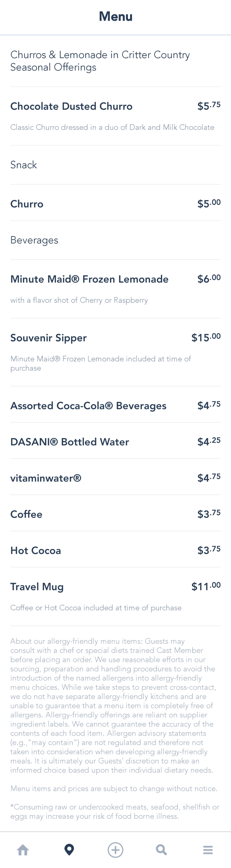Tap the Home icon in bottom navigation
The image size is (231, 868).
23,849
